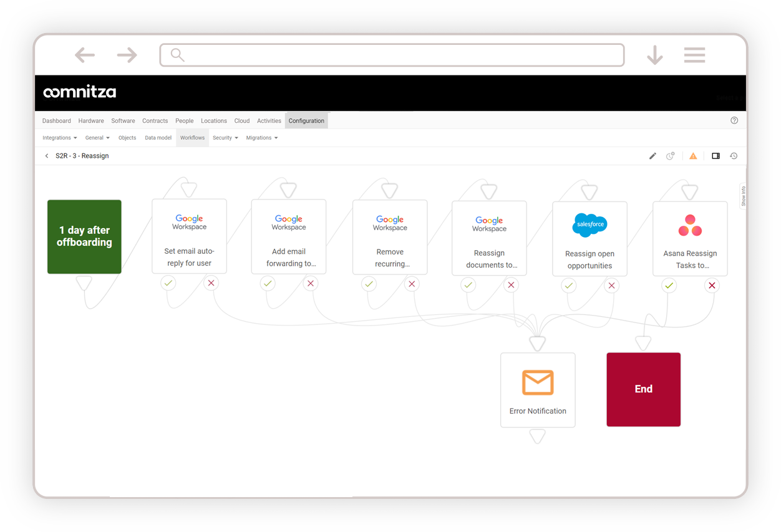
Task: Open the Hardware tab
Action: pyautogui.click(x=91, y=121)
